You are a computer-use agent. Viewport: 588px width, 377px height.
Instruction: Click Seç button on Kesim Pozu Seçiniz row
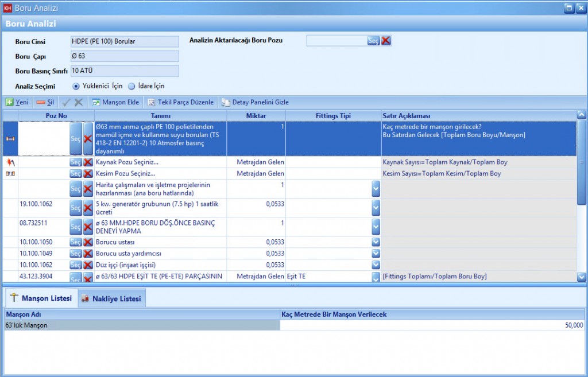coord(76,174)
